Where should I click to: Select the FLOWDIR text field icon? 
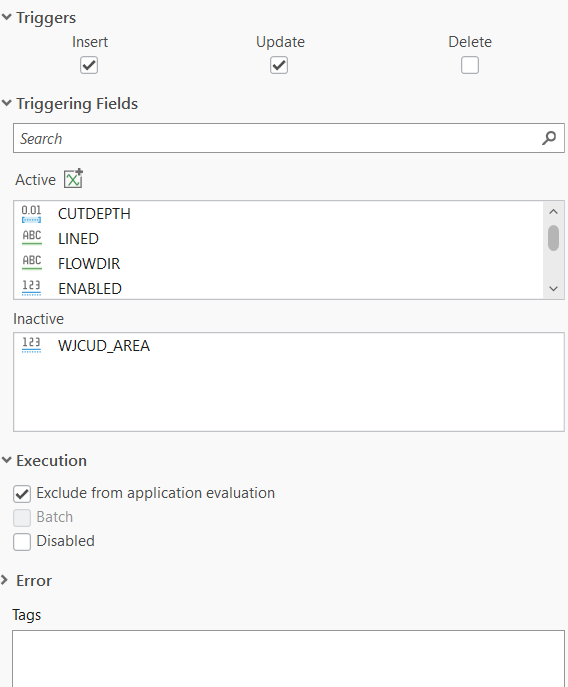click(32, 263)
